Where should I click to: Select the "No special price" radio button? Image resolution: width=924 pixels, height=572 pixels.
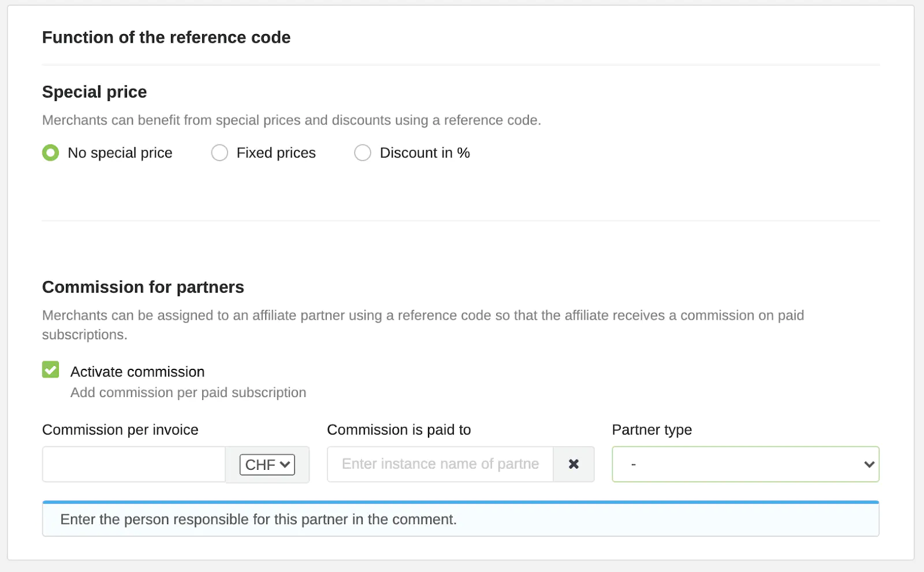pyautogui.click(x=51, y=153)
